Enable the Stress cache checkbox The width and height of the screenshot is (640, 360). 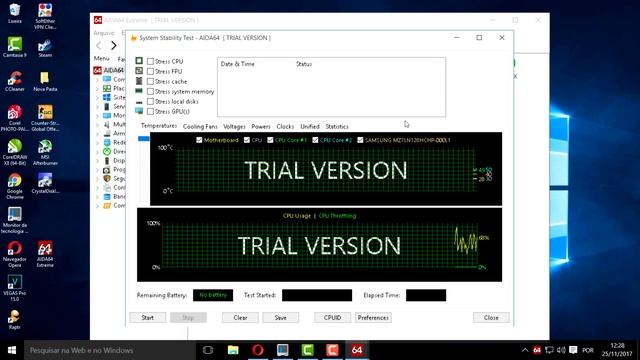point(150,81)
